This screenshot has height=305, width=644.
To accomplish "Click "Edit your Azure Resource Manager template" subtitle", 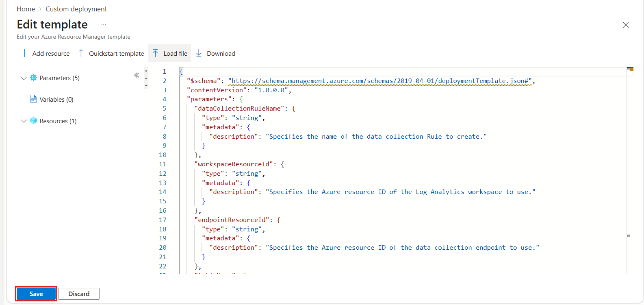I will point(74,37).
